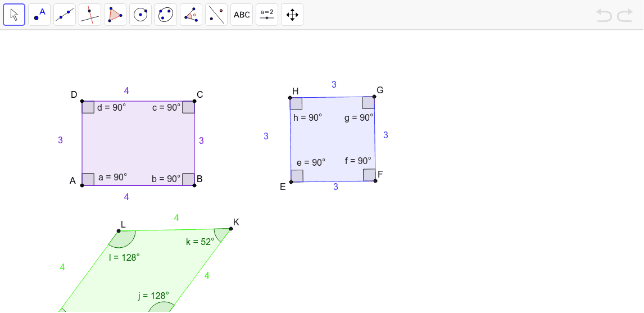Select the Ellipse conic tool
The image size is (644, 313).
166,15
